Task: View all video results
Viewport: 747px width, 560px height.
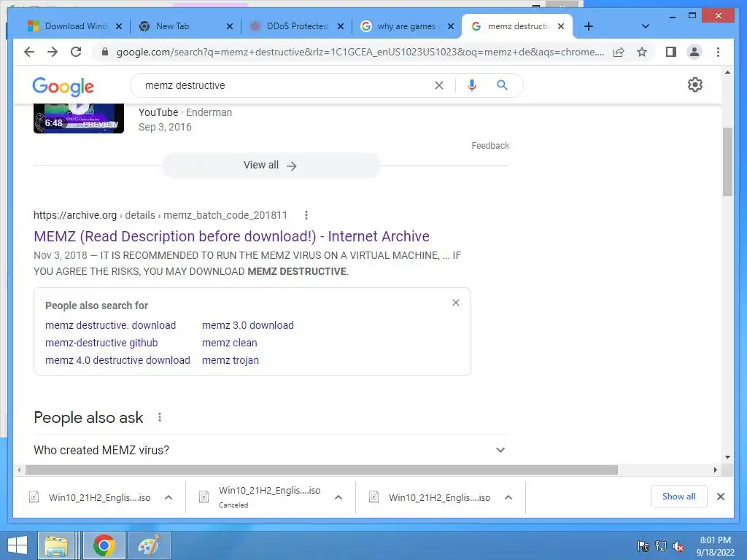Action: click(271, 166)
